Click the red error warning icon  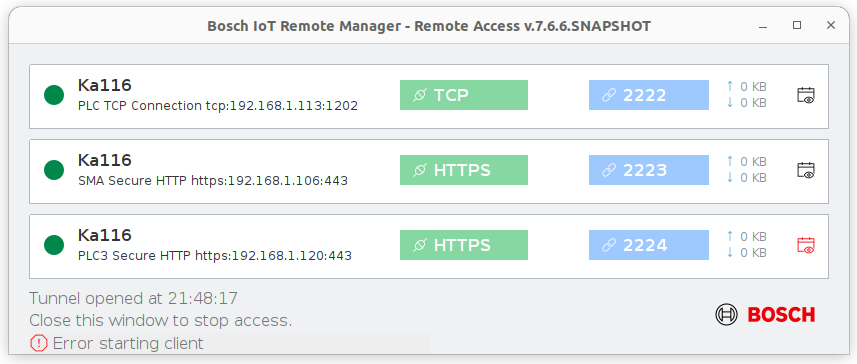click(38, 343)
